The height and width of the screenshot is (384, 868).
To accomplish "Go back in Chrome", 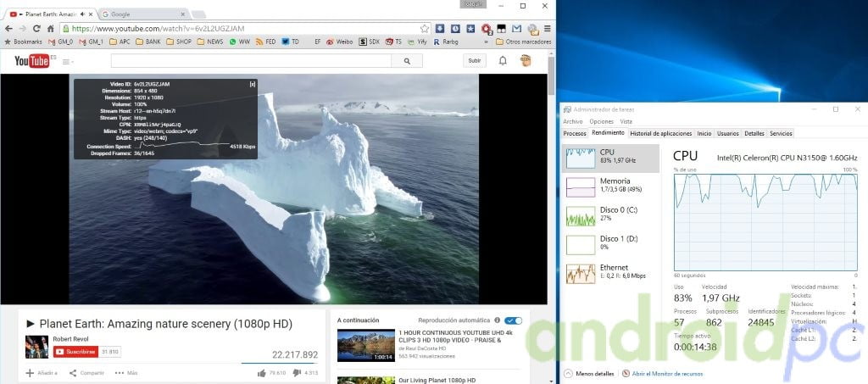I will pyautogui.click(x=8, y=28).
